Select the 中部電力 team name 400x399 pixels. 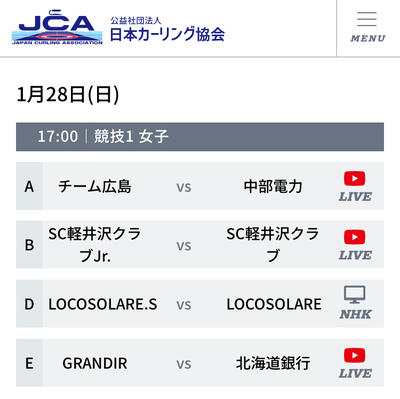click(273, 186)
